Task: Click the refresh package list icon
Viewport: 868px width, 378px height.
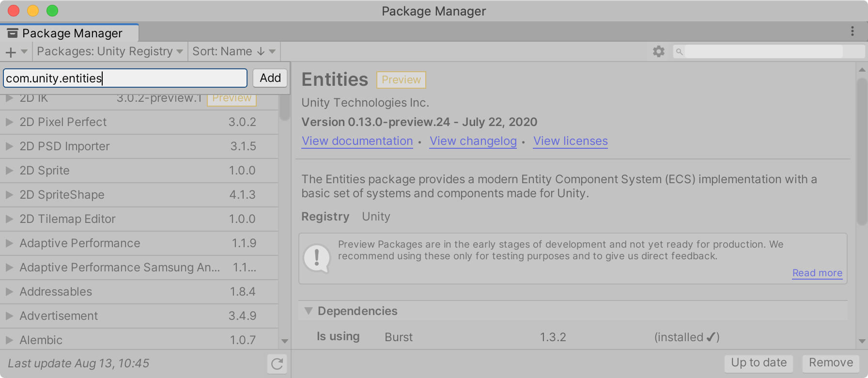Action: pos(277,364)
